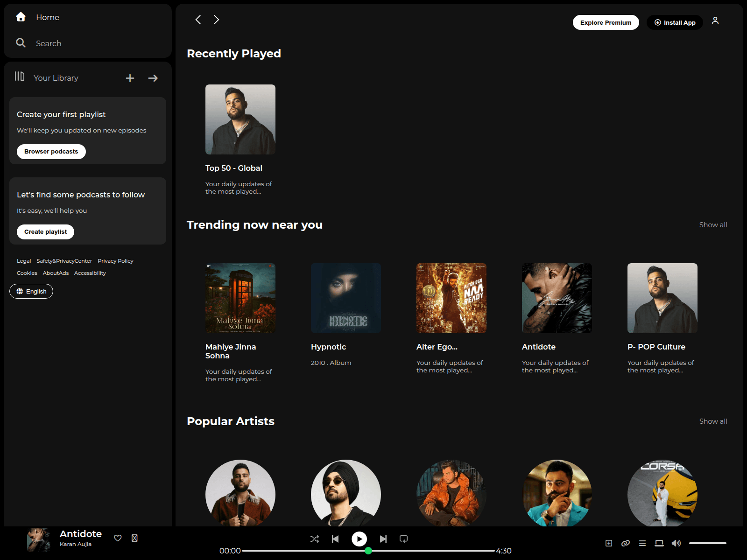The image size is (747, 560).
Task: Add a new item with the library plus icon
Action: pos(130,78)
